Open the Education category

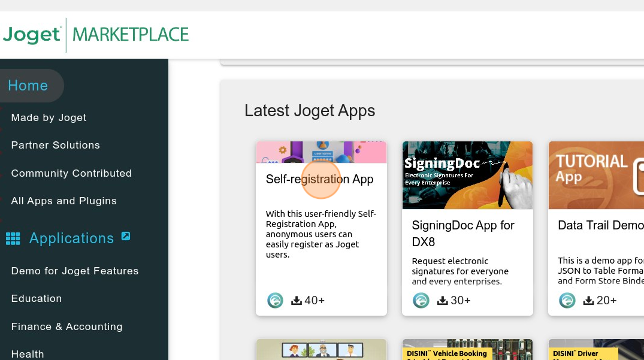pos(37,298)
